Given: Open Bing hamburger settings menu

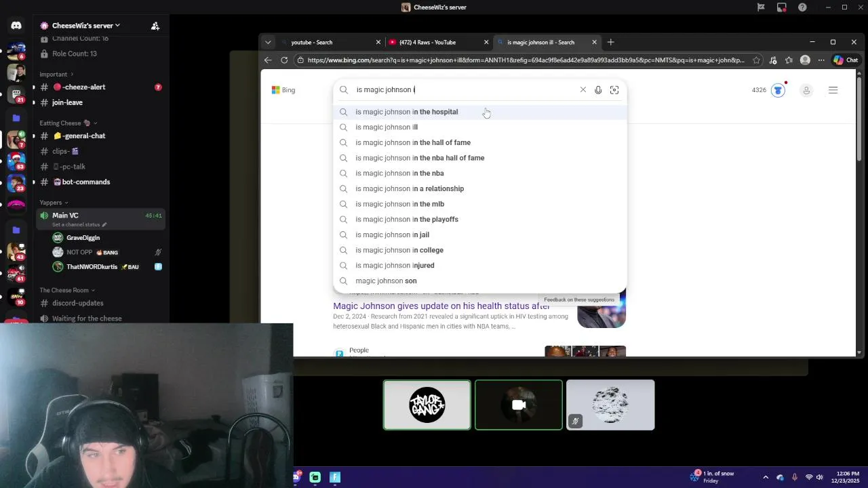Looking at the screenshot, I should click(833, 90).
